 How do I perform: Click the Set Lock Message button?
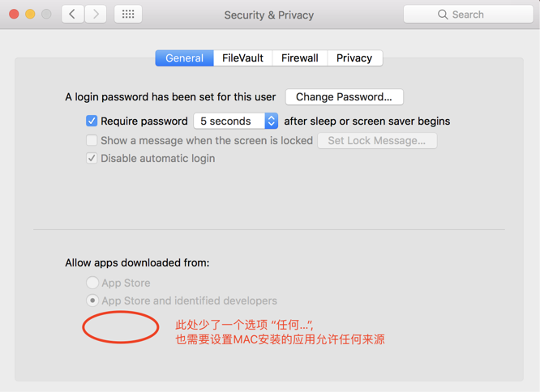tap(376, 140)
